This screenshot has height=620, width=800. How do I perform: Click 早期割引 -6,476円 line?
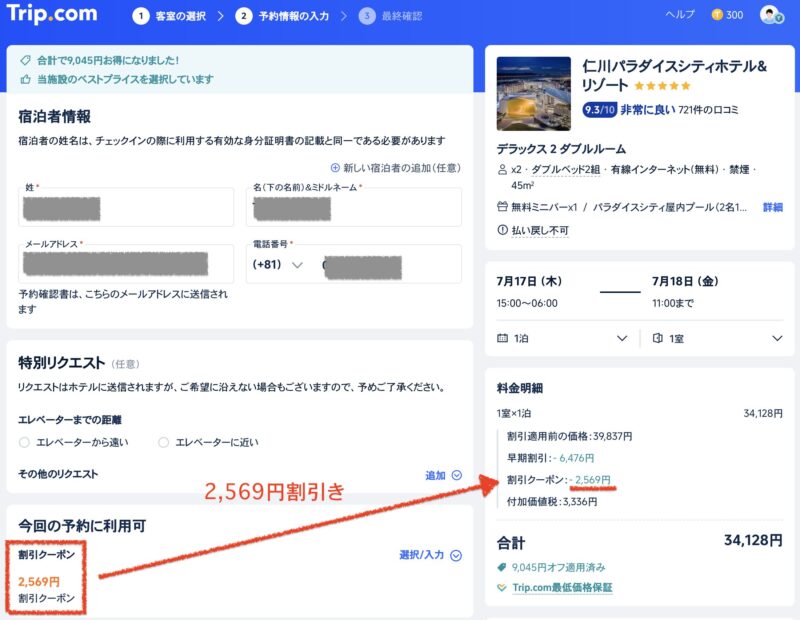pyautogui.click(x=551, y=458)
